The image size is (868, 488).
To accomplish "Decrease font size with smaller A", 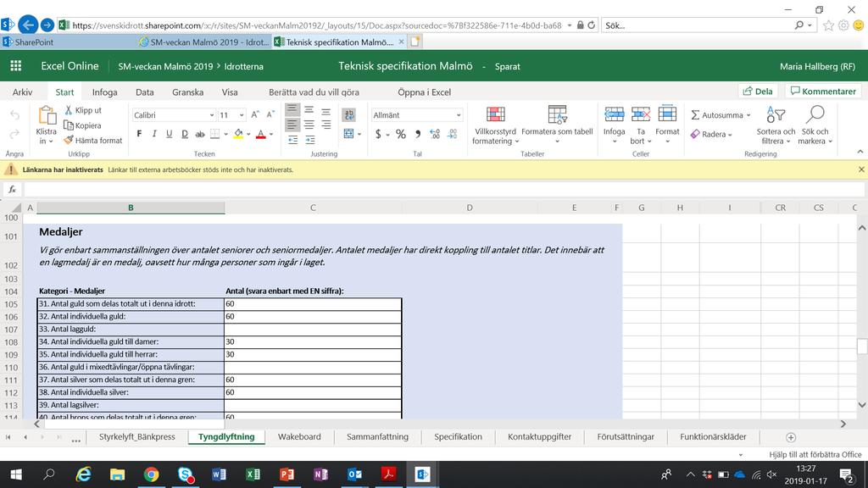I will 270,114.
